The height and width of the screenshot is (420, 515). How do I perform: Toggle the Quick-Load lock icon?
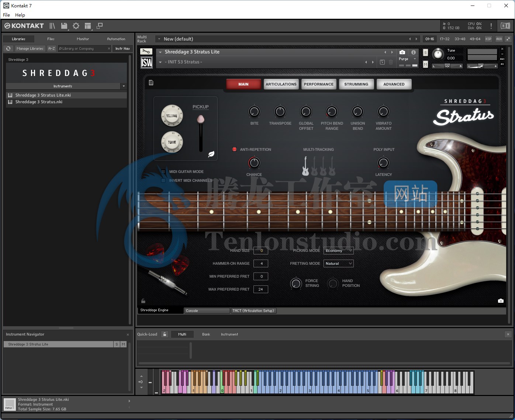[165, 334]
